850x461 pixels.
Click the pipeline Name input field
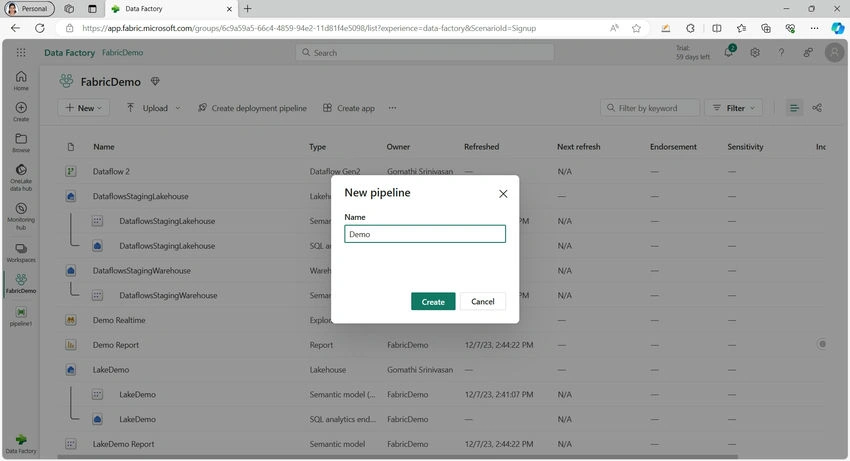click(424, 234)
